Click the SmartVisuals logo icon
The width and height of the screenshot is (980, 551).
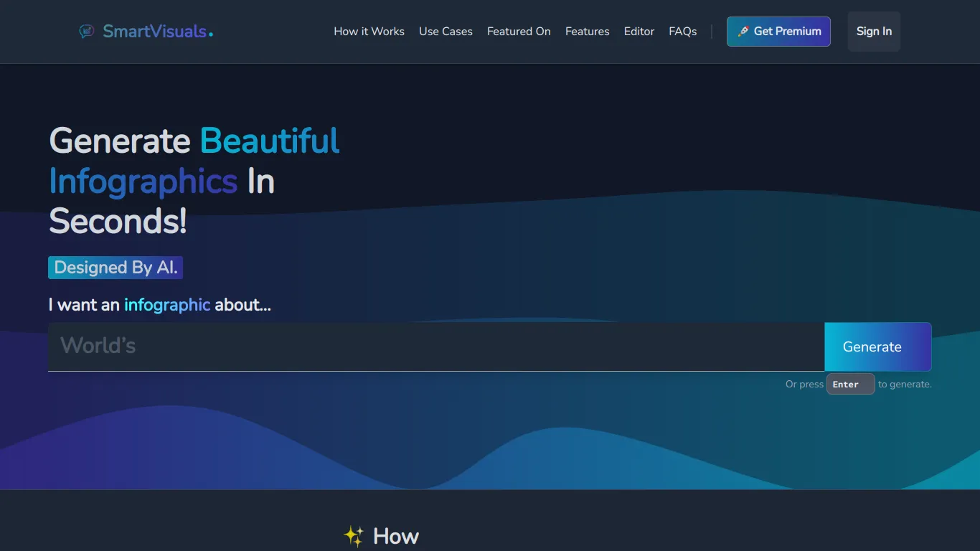[x=87, y=32]
